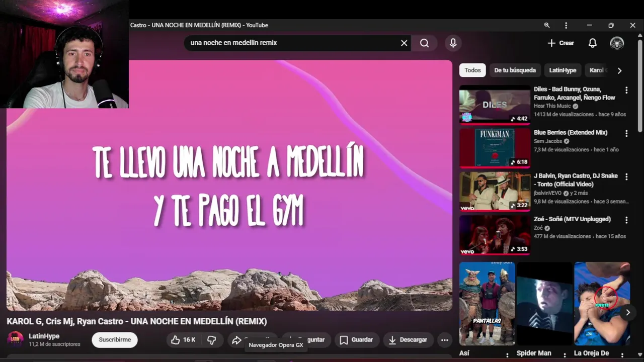Click the share arrow button

[x=236, y=340]
